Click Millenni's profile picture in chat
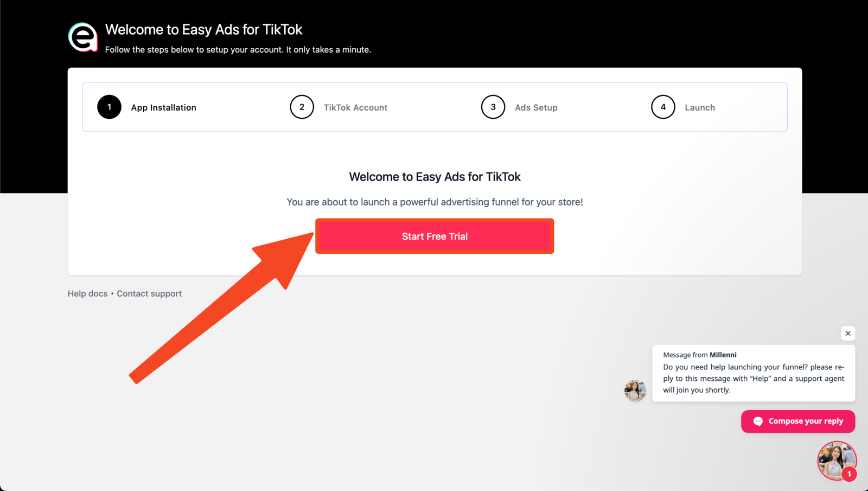The width and height of the screenshot is (868, 491). click(635, 390)
